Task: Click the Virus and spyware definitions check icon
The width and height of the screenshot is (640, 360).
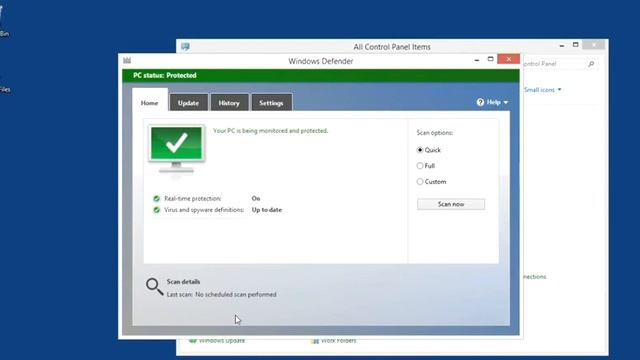Action: click(156, 210)
